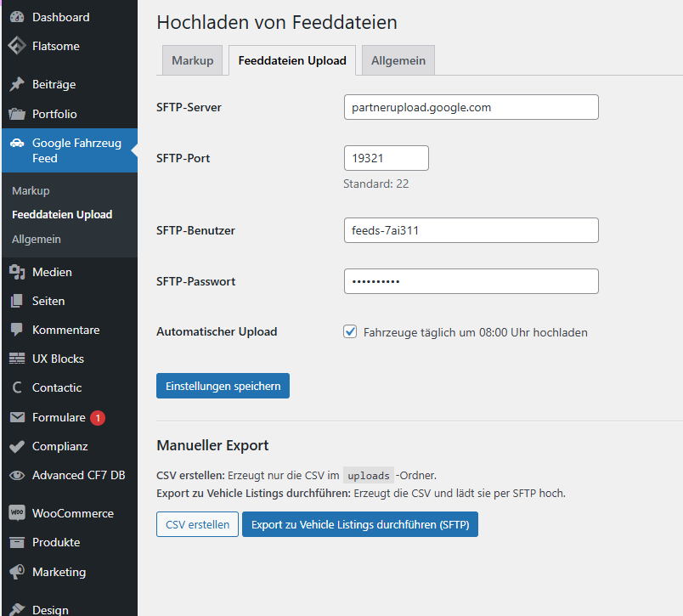Click the Medien media icon

[x=17, y=272]
